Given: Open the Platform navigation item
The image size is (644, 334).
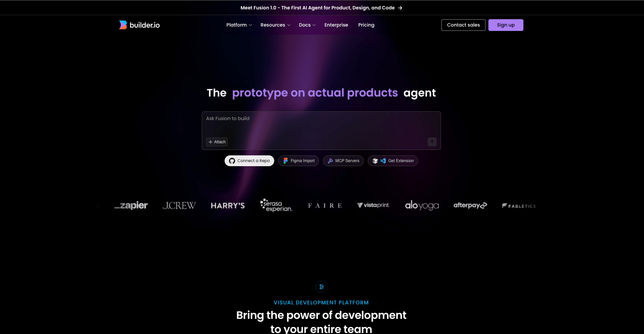Looking at the screenshot, I should [x=236, y=25].
